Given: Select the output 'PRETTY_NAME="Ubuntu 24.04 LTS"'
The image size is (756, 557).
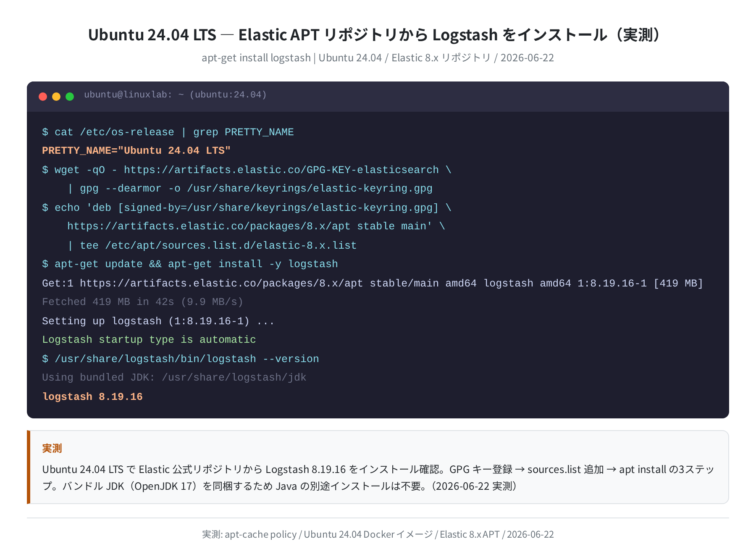Looking at the screenshot, I should tap(136, 151).
